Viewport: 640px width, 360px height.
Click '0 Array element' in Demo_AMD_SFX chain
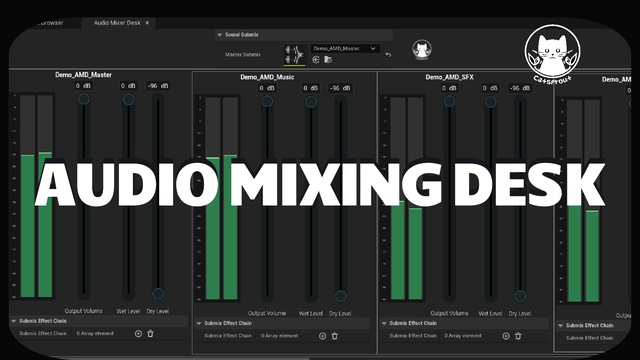(x=463, y=336)
